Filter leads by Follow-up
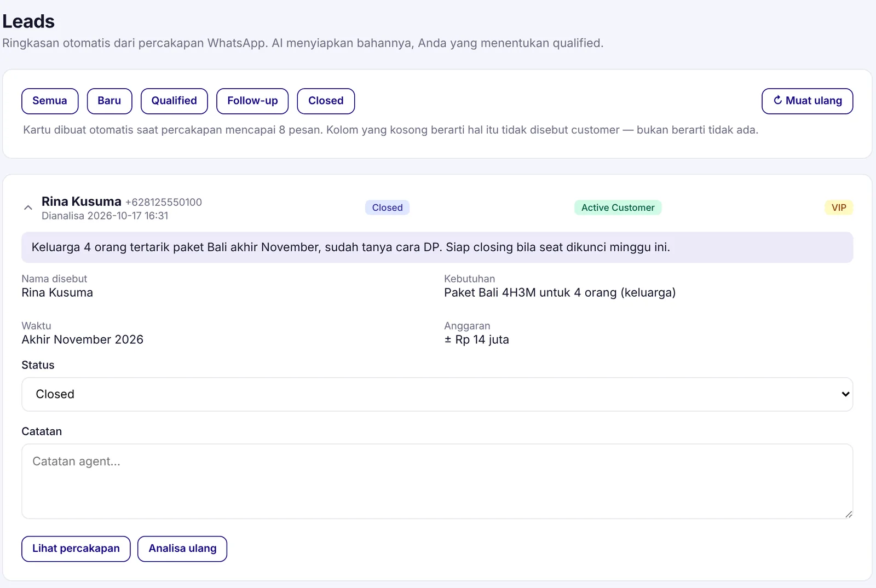The width and height of the screenshot is (876, 588). click(x=252, y=101)
